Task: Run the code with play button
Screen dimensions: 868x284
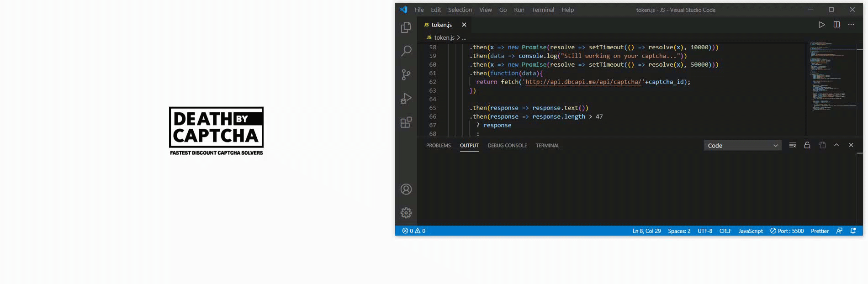Action: [821, 25]
